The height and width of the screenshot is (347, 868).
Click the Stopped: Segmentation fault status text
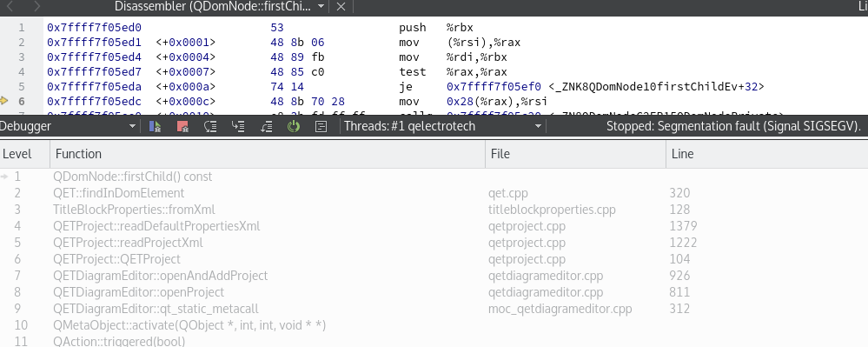coord(733,126)
